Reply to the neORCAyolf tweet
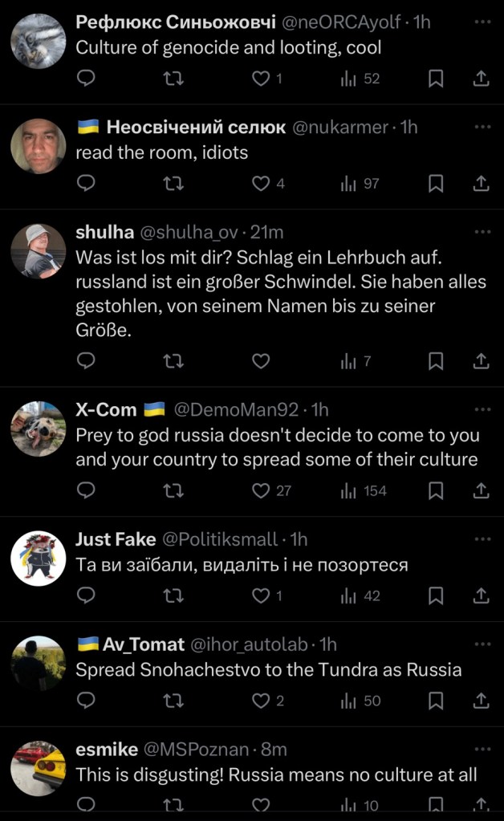Viewport: 504px width, 821px height. 86,79
